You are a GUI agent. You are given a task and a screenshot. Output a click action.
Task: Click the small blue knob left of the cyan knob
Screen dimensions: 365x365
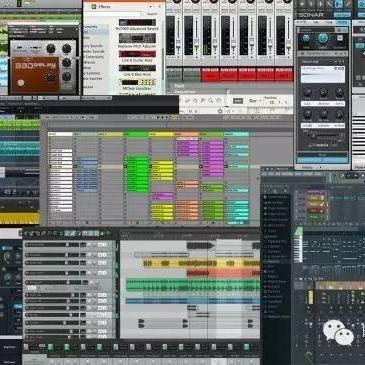[x=306, y=38]
